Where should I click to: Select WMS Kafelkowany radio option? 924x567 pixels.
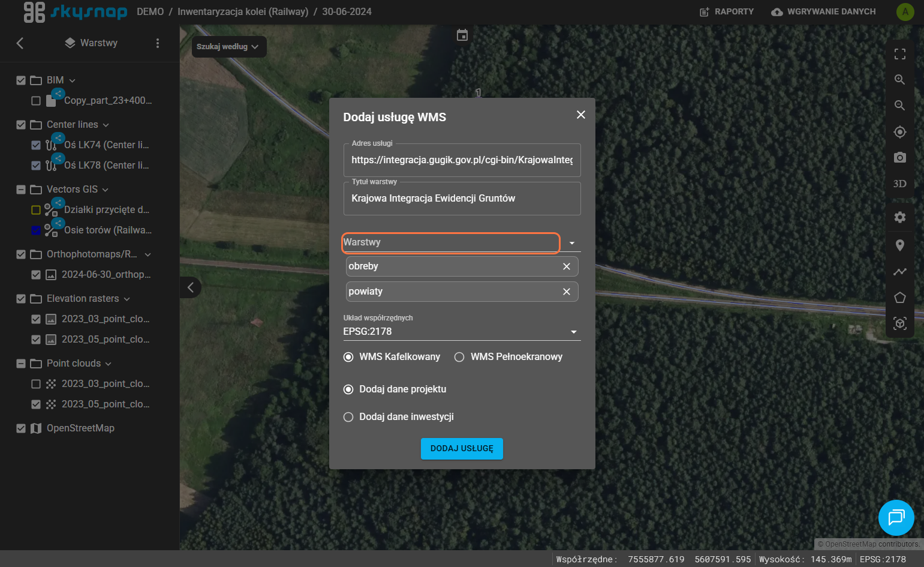(348, 357)
